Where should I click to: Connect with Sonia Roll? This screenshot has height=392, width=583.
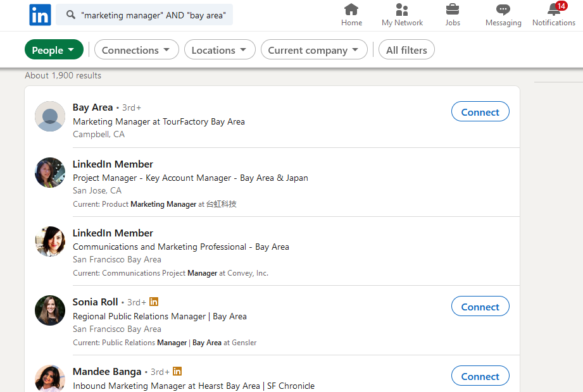pyautogui.click(x=480, y=306)
